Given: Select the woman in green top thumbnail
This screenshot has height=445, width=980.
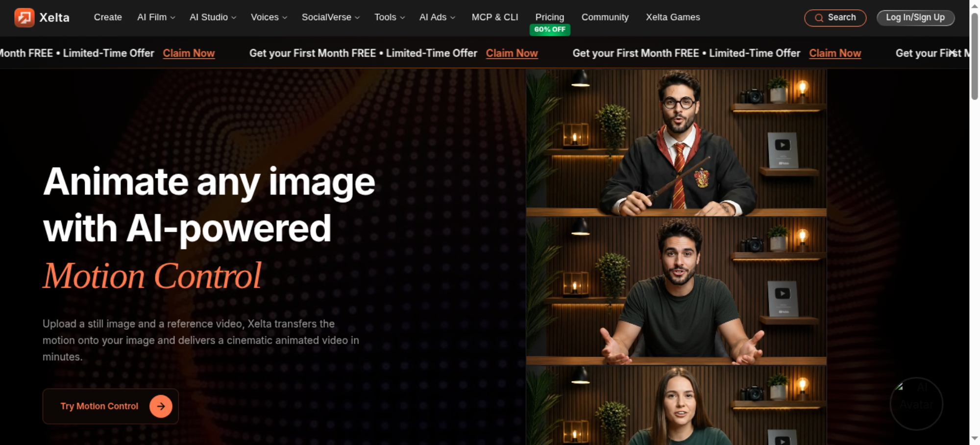Looking at the screenshot, I should tap(676, 406).
